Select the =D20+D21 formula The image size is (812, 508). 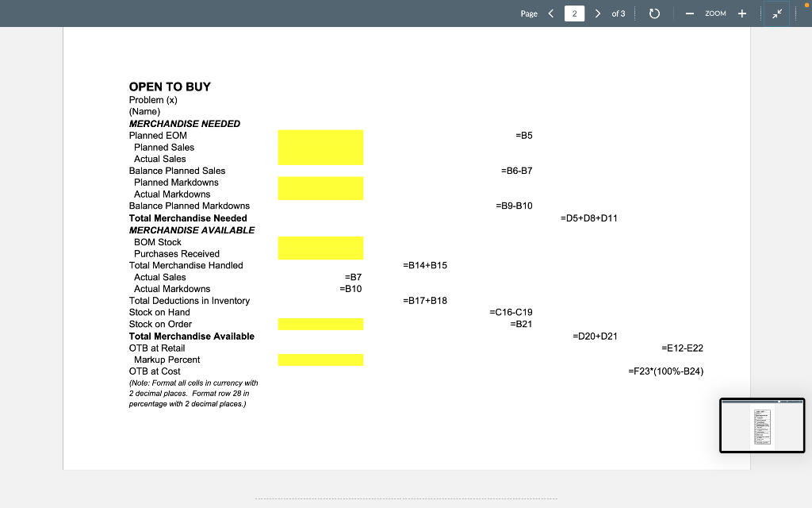[x=595, y=337]
